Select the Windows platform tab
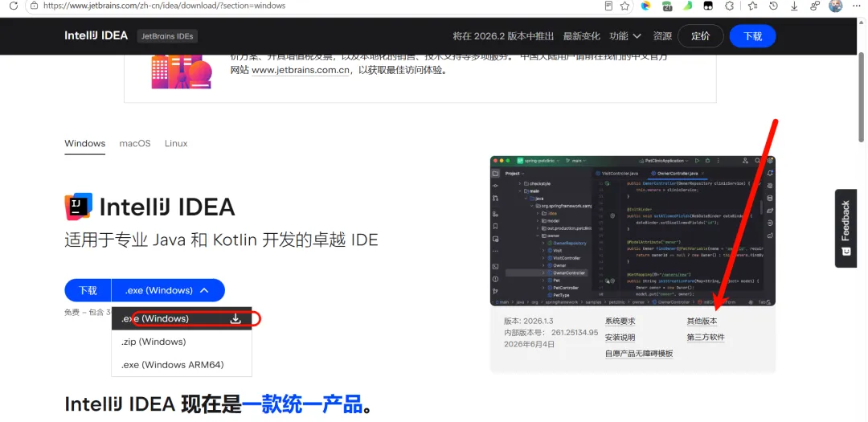This screenshot has width=868, height=422. (84, 143)
